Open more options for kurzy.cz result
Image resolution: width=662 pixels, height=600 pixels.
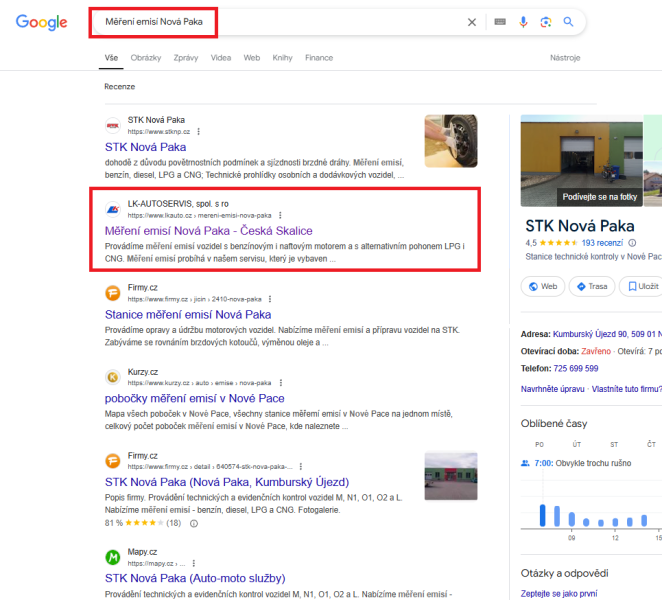pos(281,383)
